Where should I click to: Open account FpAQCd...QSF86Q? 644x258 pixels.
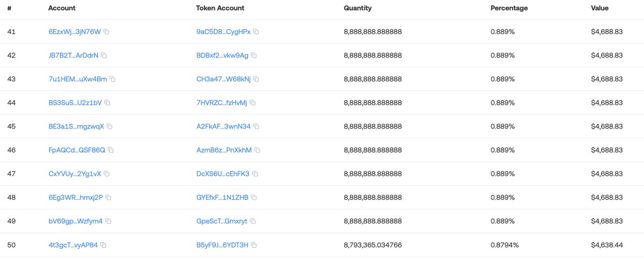coord(77,150)
